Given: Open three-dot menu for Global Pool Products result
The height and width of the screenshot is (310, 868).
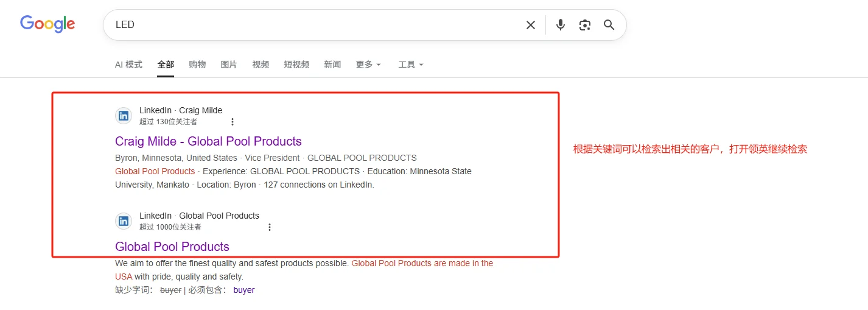Looking at the screenshot, I should pos(270,227).
